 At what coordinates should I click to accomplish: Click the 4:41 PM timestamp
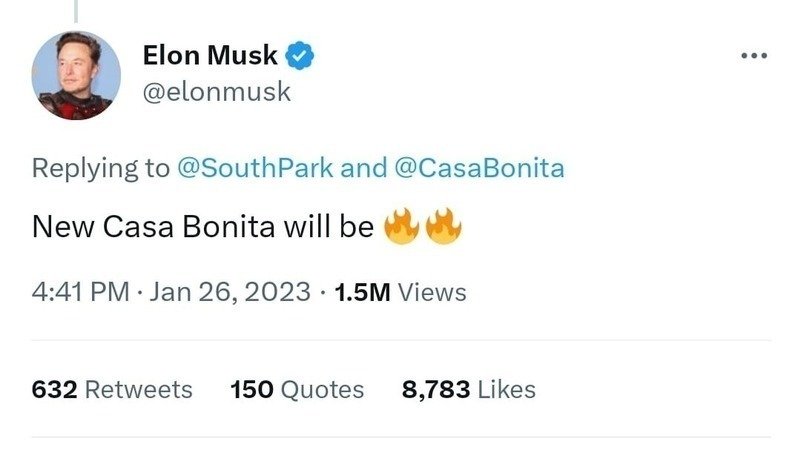[x=80, y=292]
